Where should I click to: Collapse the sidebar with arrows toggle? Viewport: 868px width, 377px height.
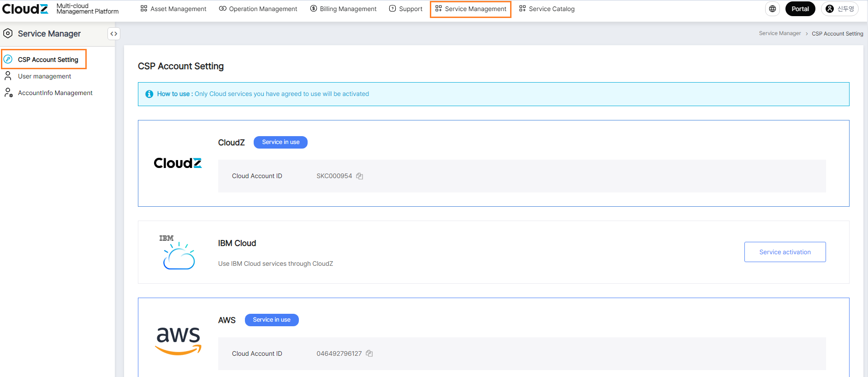coord(114,34)
